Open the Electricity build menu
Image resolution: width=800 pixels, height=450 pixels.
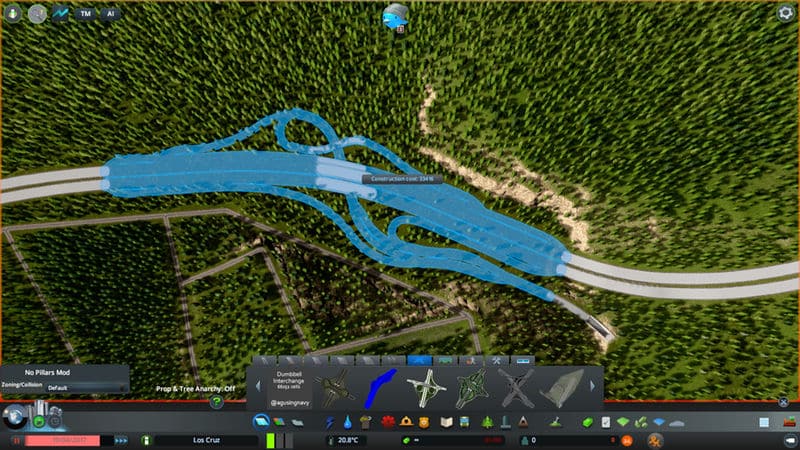331,421
